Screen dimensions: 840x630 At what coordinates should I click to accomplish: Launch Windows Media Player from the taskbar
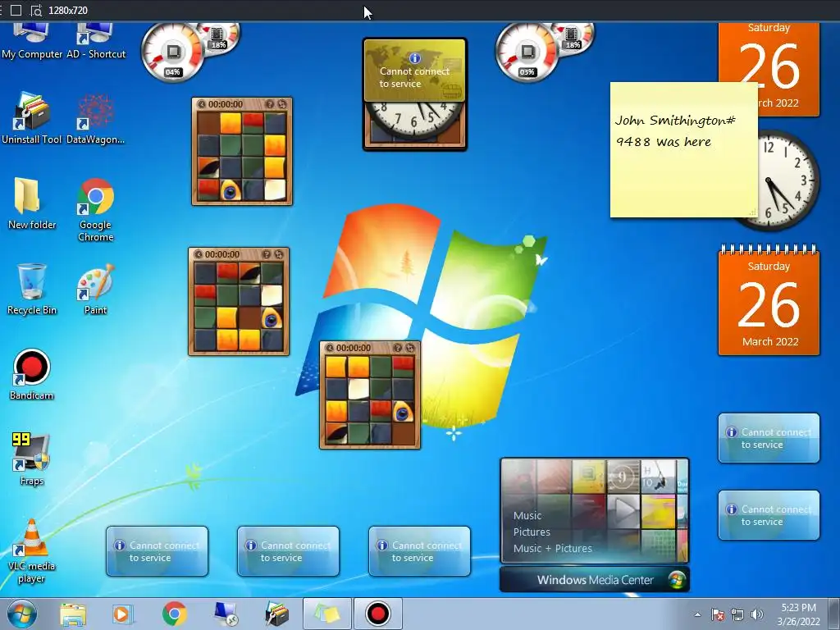123,614
